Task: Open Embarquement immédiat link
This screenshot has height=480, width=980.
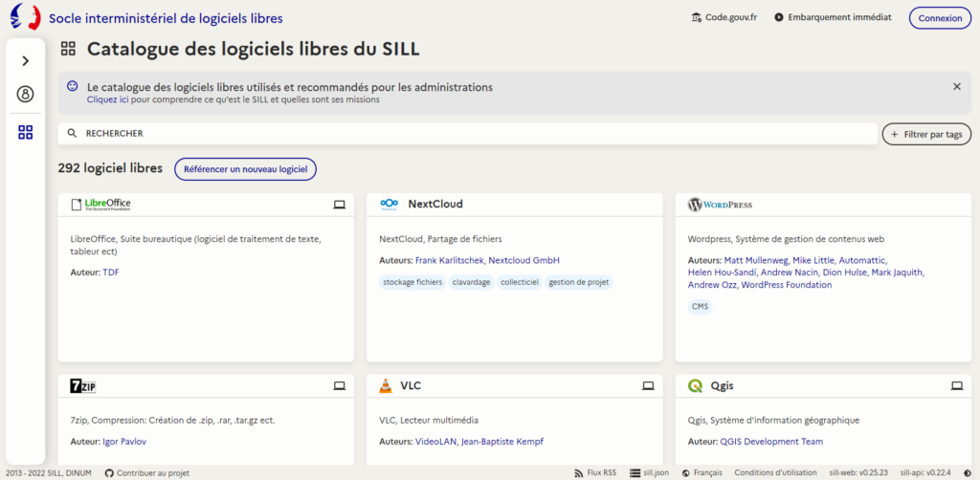Action: [833, 17]
